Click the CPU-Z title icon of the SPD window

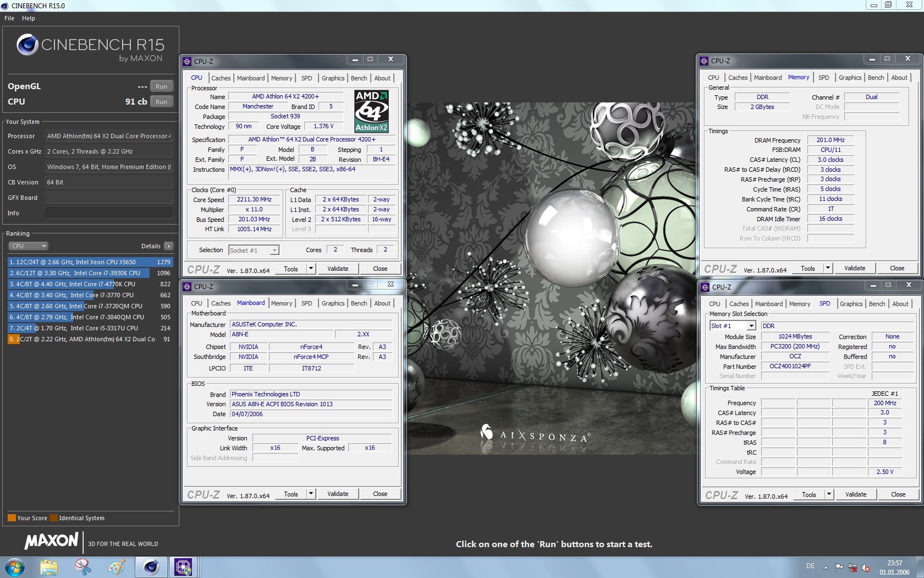click(x=705, y=287)
